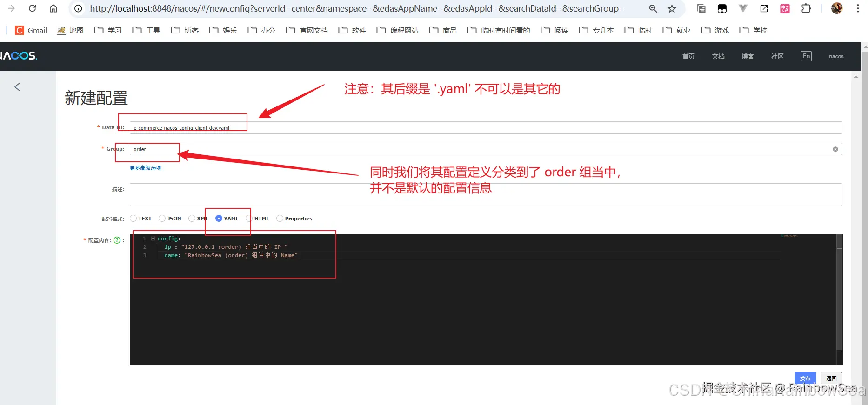Image resolution: width=868 pixels, height=405 pixels.
Task: Click the copy pages extension icon
Action: click(701, 8)
